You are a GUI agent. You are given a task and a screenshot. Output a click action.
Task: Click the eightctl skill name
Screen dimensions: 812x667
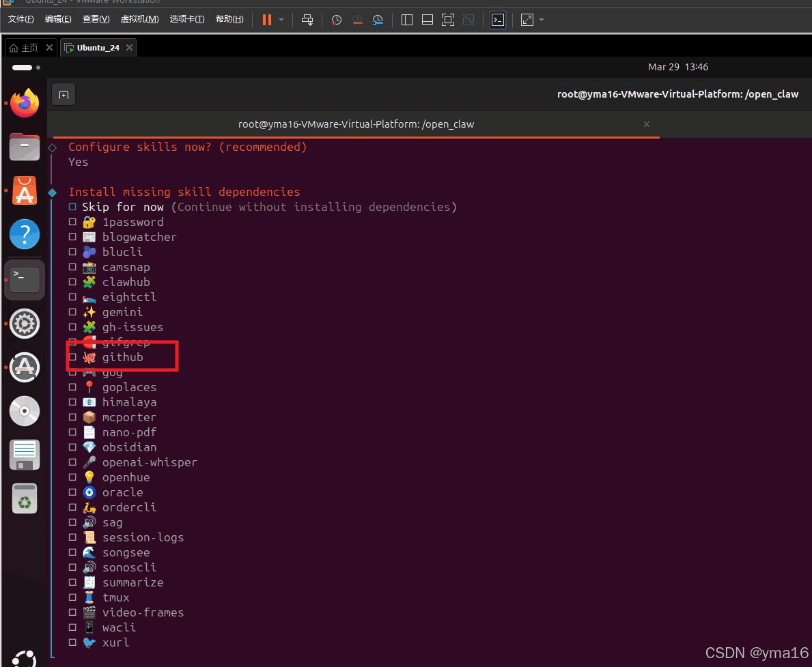point(129,297)
